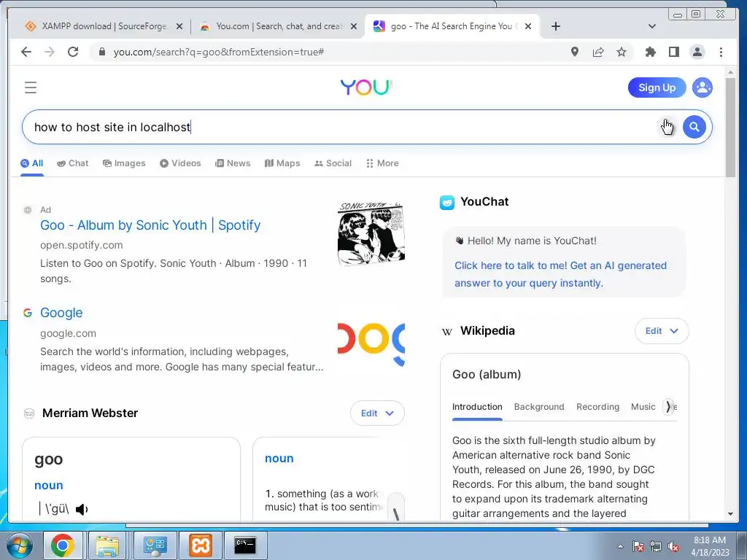Viewport: 747px width, 560px height.
Task: Select the Wikipedia Music tab
Action: pos(643,407)
